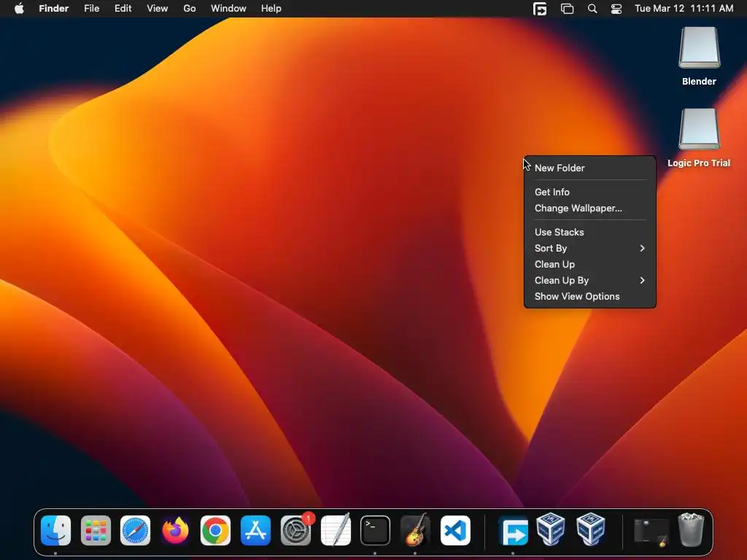Open the Trash in the Dock
Screen dimensions: 747x560
692,529
